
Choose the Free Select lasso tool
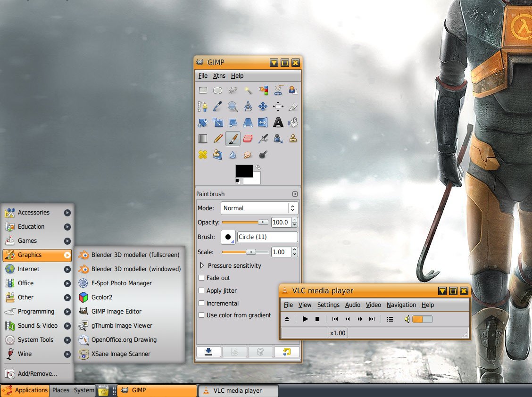pos(233,90)
